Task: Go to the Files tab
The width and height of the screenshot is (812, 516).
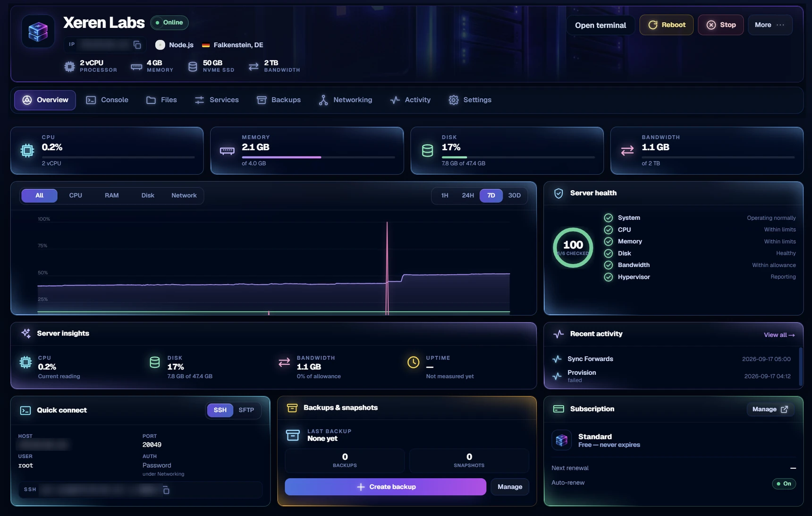Action: click(161, 100)
